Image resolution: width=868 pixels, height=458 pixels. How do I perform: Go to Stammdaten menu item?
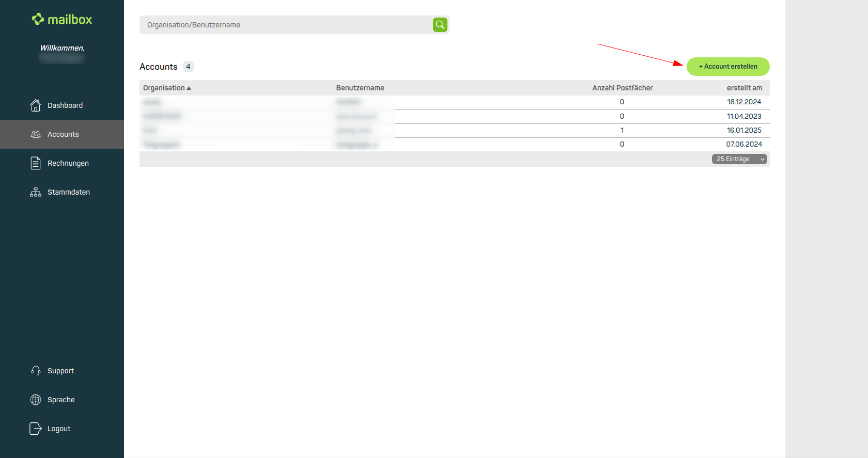[x=68, y=192]
